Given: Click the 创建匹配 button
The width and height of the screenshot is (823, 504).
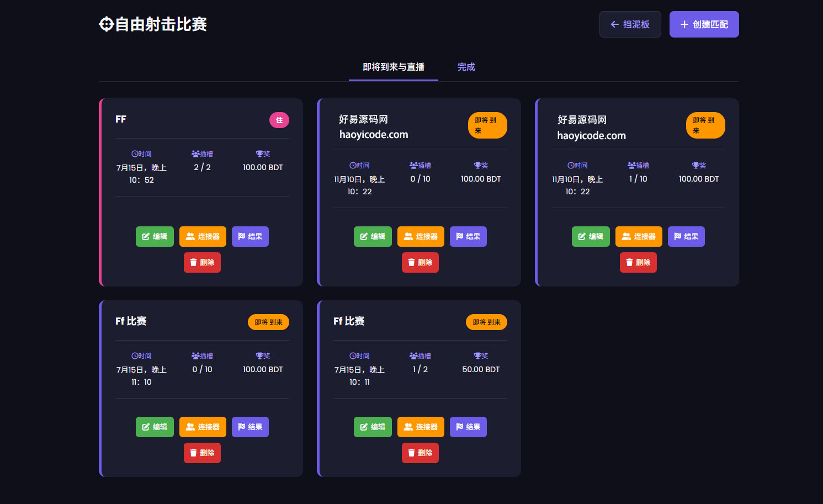Looking at the screenshot, I should tap(704, 24).
